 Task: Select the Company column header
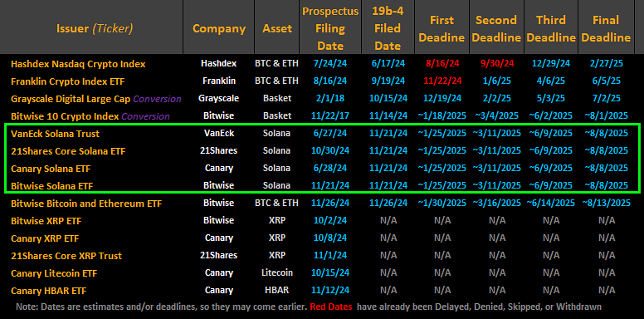[219, 28]
